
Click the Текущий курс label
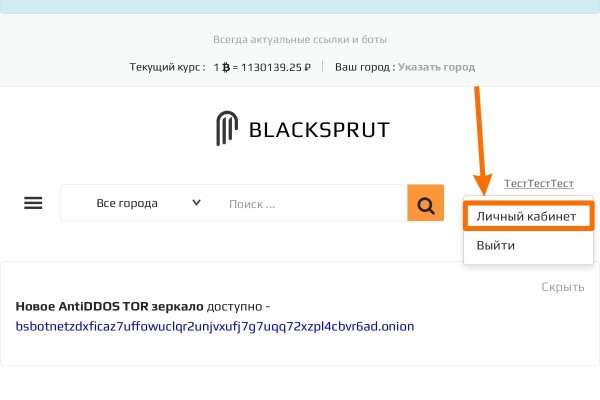click(x=167, y=68)
